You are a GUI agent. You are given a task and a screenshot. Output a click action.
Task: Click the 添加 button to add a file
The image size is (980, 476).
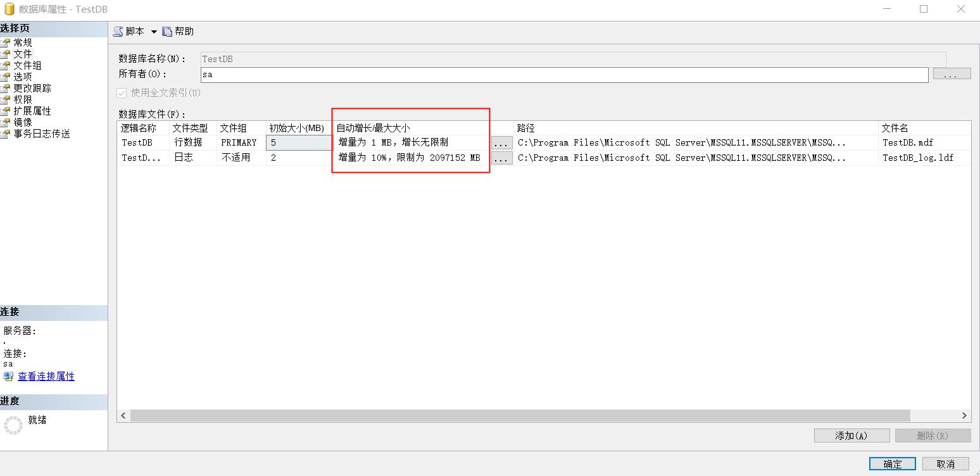click(851, 435)
